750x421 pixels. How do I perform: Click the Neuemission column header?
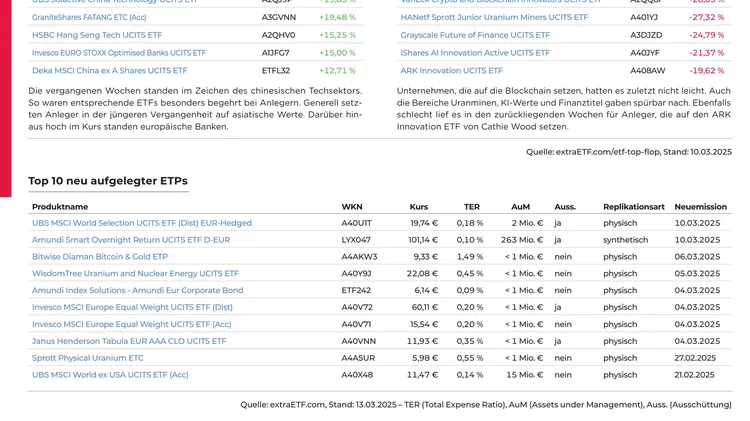tap(701, 207)
